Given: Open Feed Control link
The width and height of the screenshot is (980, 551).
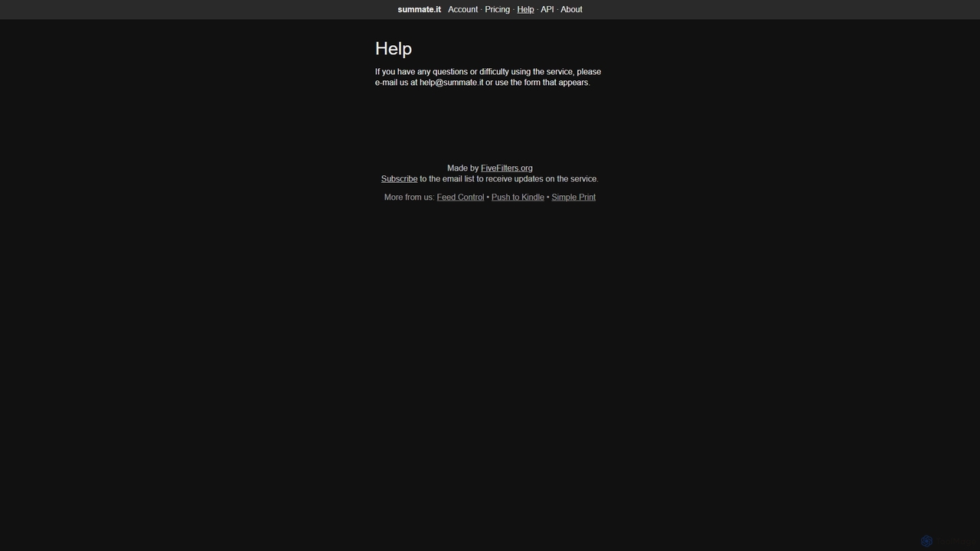Looking at the screenshot, I should coord(460,197).
